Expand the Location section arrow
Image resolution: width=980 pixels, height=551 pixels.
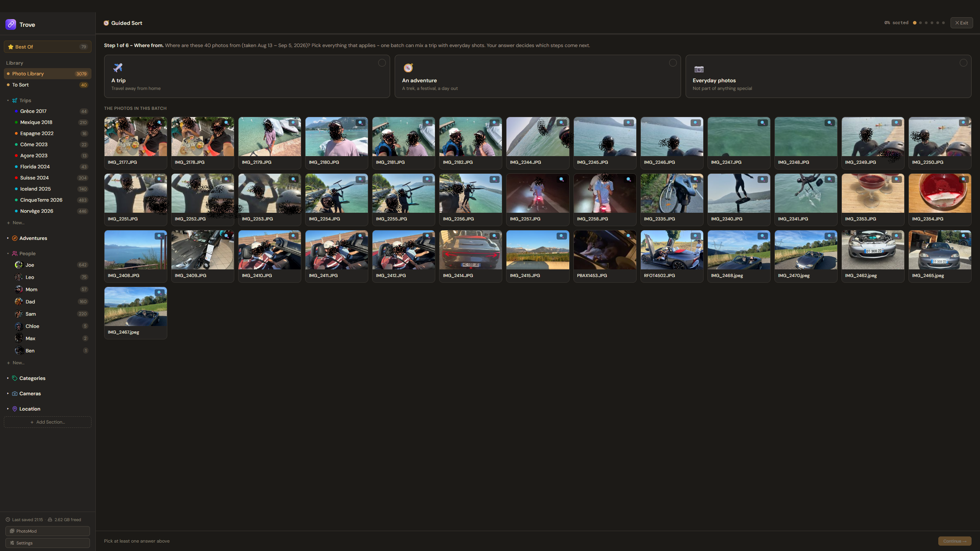[8, 409]
